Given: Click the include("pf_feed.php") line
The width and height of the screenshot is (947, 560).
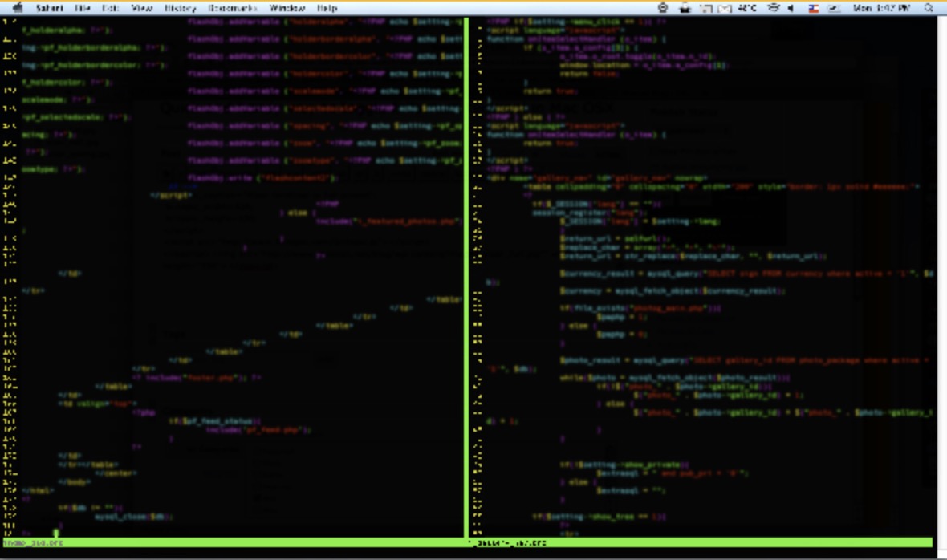Looking at the screenshot, I should click(259, 430).
